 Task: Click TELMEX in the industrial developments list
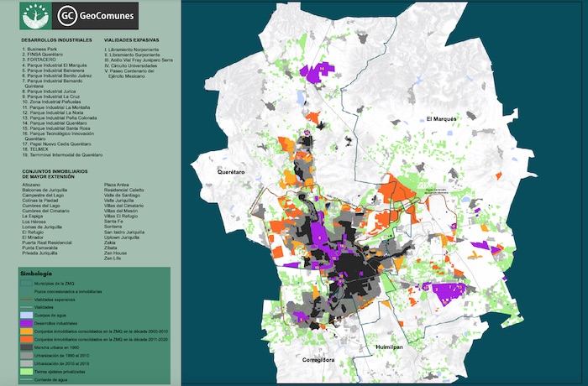click(x=38, y=149)
